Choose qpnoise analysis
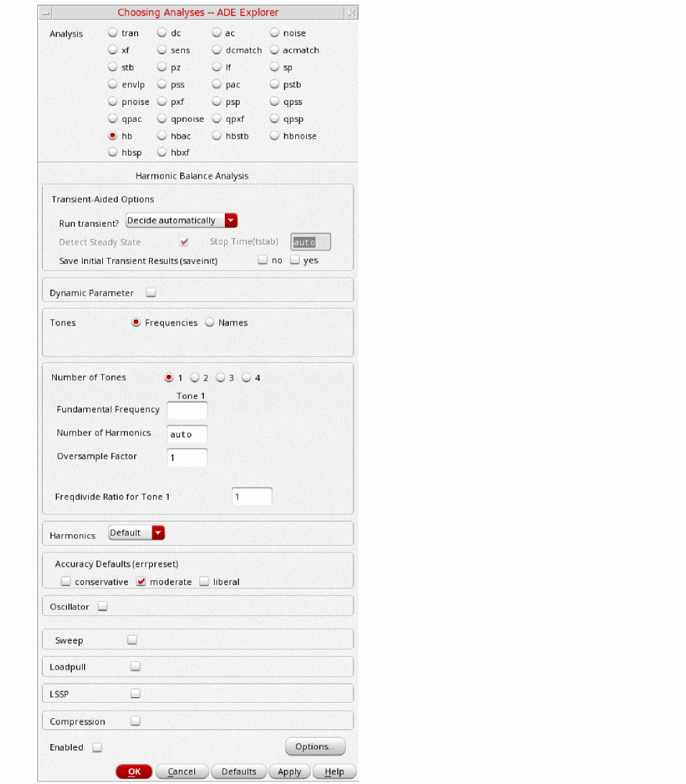The image size is (686, 784). coord(162,119)
